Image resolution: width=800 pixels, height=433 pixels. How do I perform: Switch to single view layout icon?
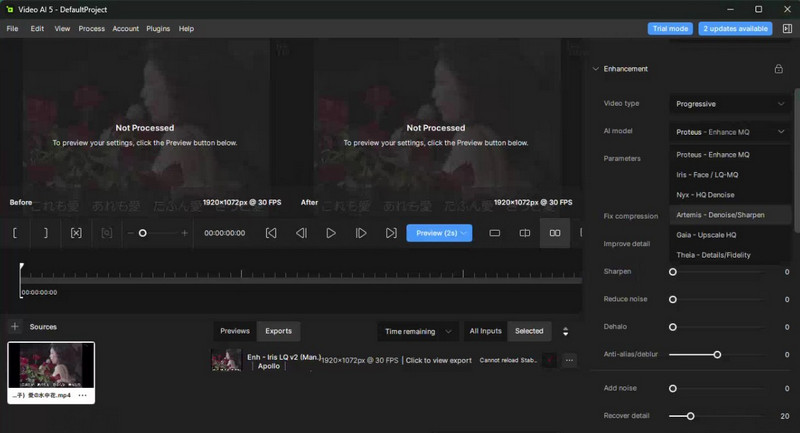[494, 233]
